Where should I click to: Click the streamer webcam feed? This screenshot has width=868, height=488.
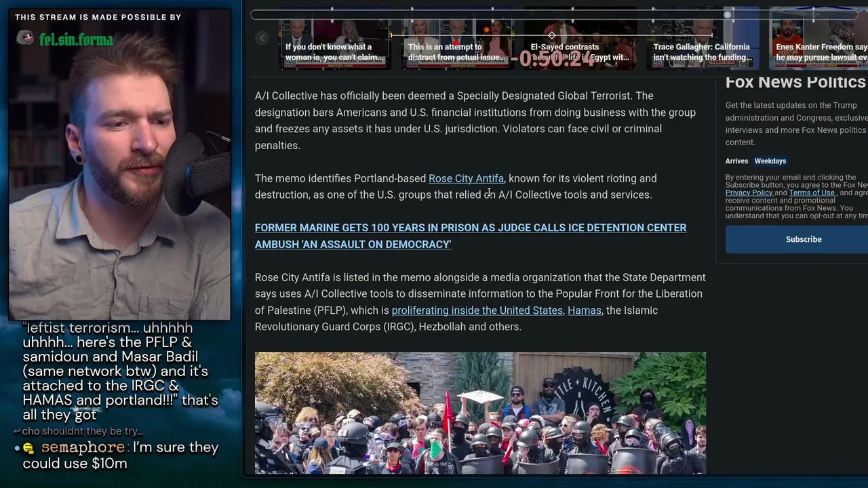[x=119, y=164]
